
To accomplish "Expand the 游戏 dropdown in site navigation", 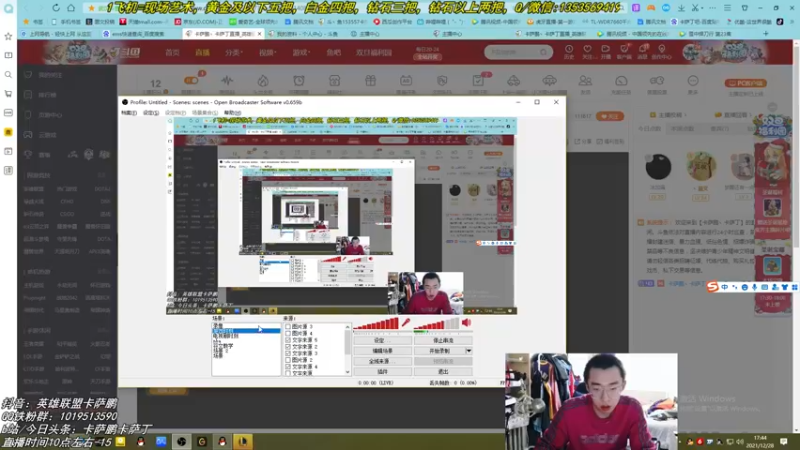I will click(301, 53).
